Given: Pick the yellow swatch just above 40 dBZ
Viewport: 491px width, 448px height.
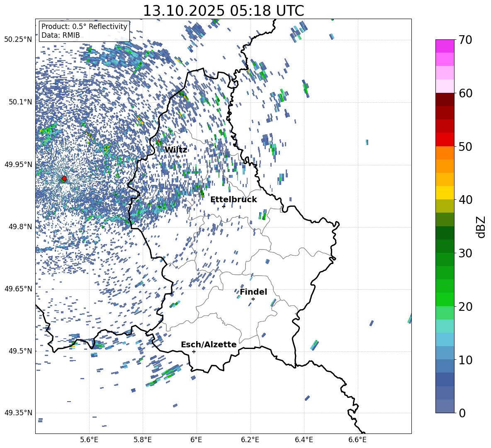Looking at the screenshot, I should (x=445, y=193).
